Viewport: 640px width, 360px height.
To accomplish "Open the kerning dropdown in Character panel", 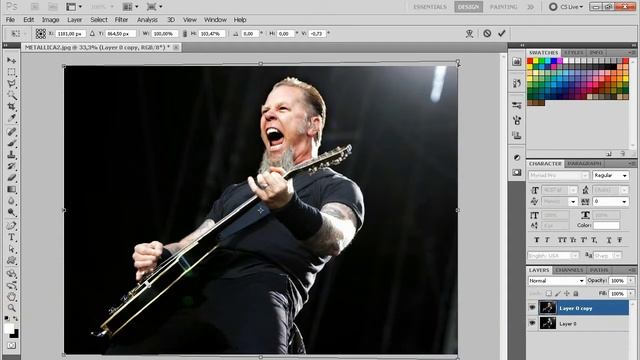I will 573,202.
